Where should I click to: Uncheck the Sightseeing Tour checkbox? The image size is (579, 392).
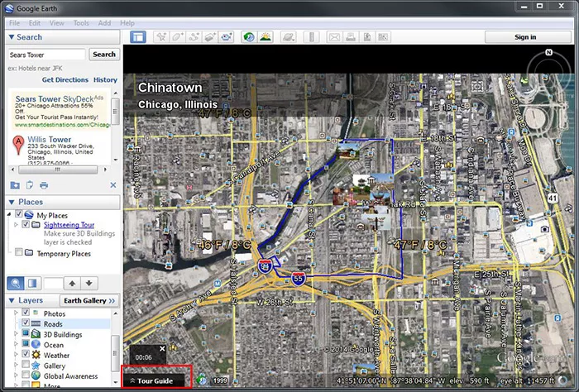[26, 224]
